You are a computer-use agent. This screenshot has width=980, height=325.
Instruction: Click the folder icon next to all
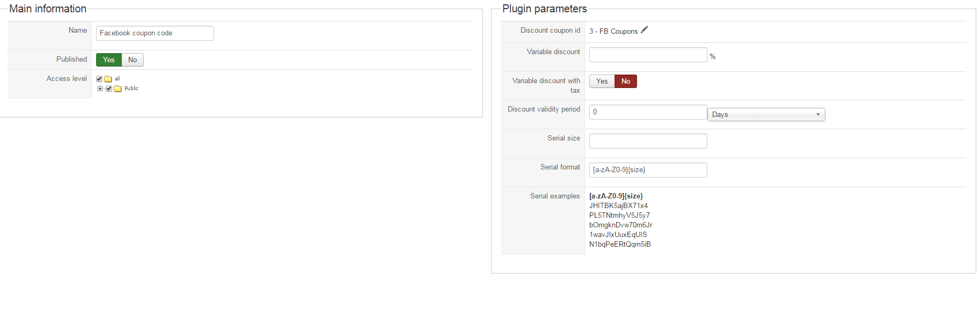pyautogui.click(x=108, y=79)
